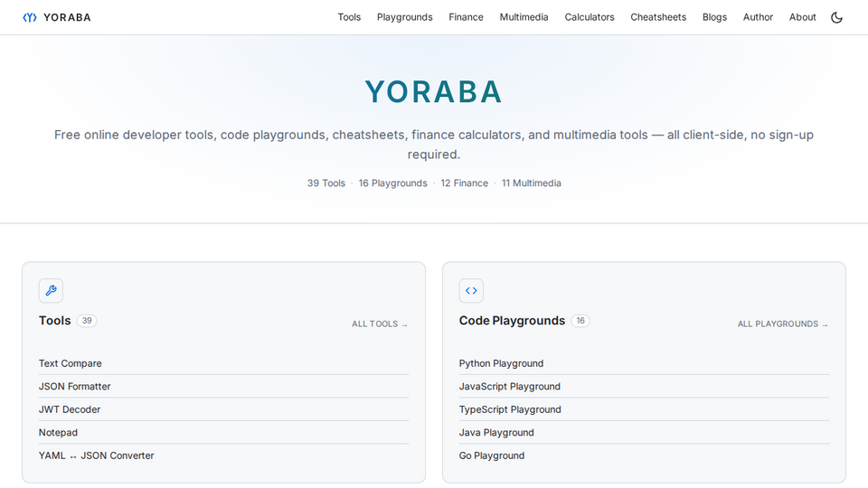Go to the Blogs page
The width and height of the screenshot is (868, 488).
coord(714,17)
